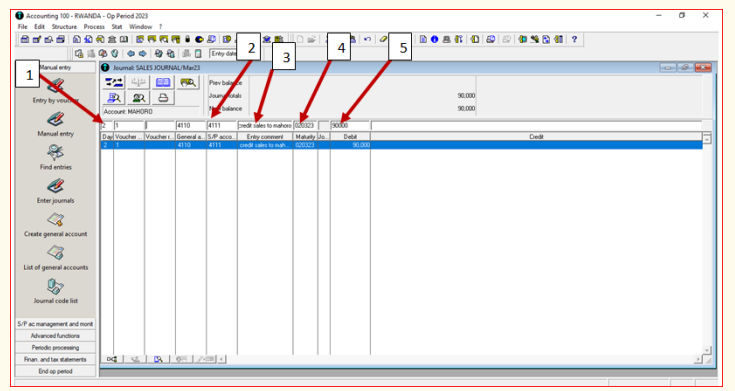Screen dimensions: 735x391
Task: Click the undo arrow toolbar icon
Action: click(x=368, y=39)
